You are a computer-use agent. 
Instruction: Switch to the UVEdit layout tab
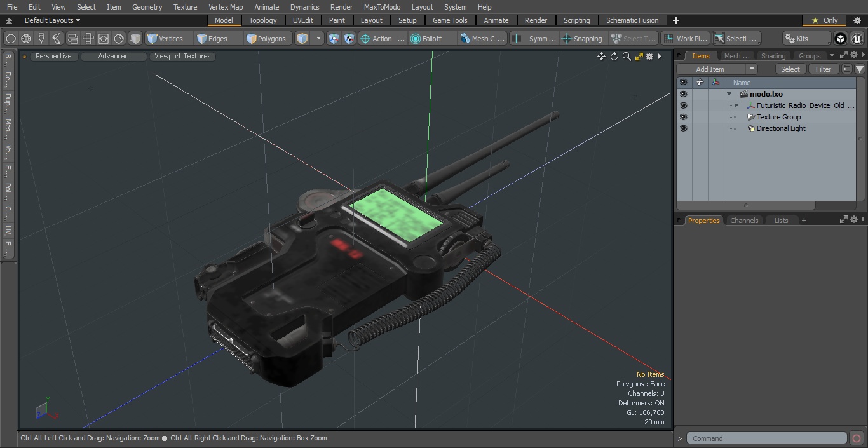(303, 20)
